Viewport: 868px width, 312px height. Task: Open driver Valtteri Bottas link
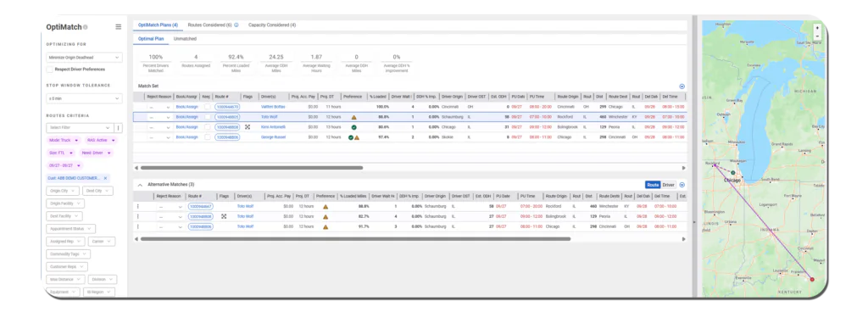click(272, 107)
